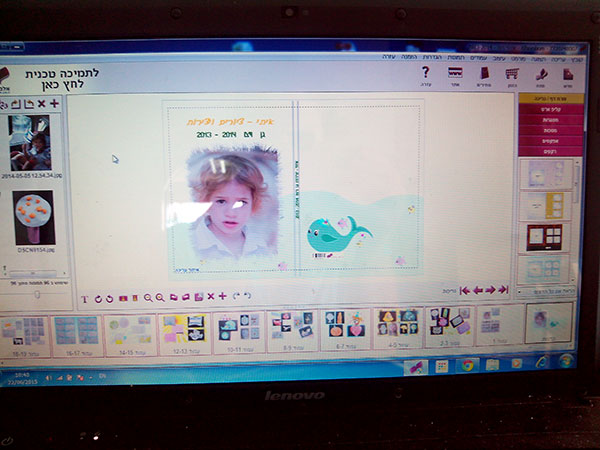Select the T text tool

click(x=85, y=299)
